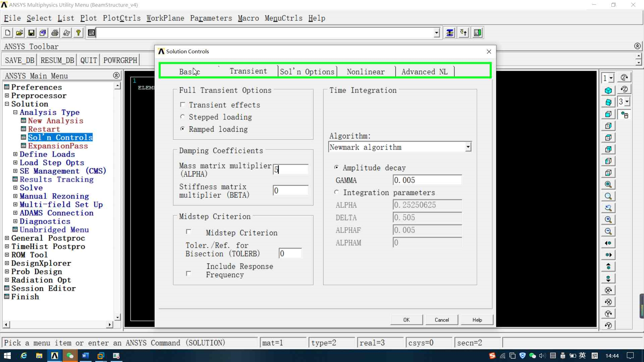The width and height of the screenshot is (644, 362).
Task: Click the Save database toolbar icon
Action: [31, 33]
